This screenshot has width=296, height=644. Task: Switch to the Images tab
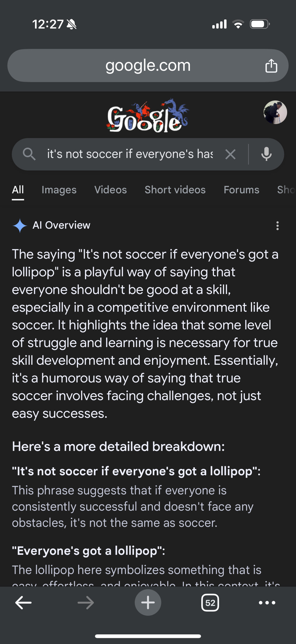[x=59, y=190]
